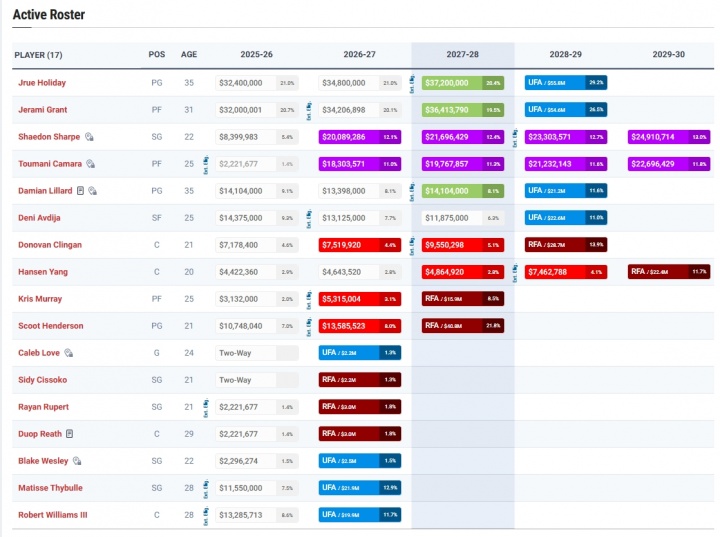Click the document icon beside Duop Reath
The width and height of the screenshot is (720, 537).
69,434
